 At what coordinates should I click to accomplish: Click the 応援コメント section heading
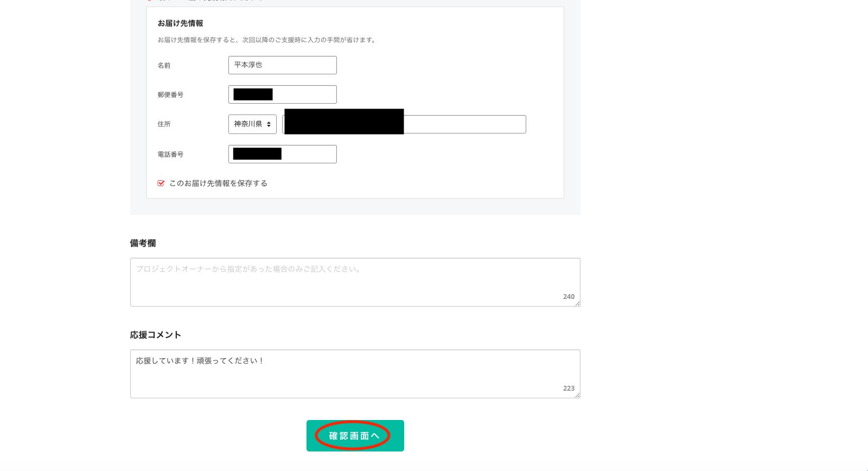155,335
